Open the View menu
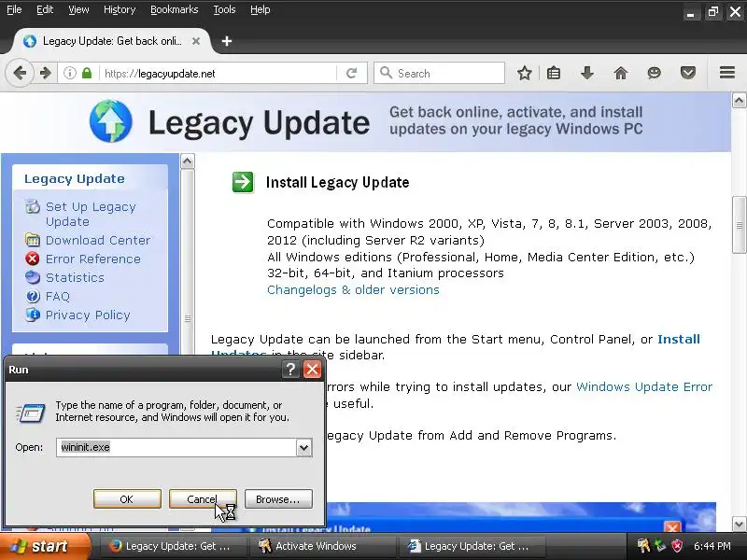Image resolution: width=747 pixels, height=560 pixels. tap(78, 9)
